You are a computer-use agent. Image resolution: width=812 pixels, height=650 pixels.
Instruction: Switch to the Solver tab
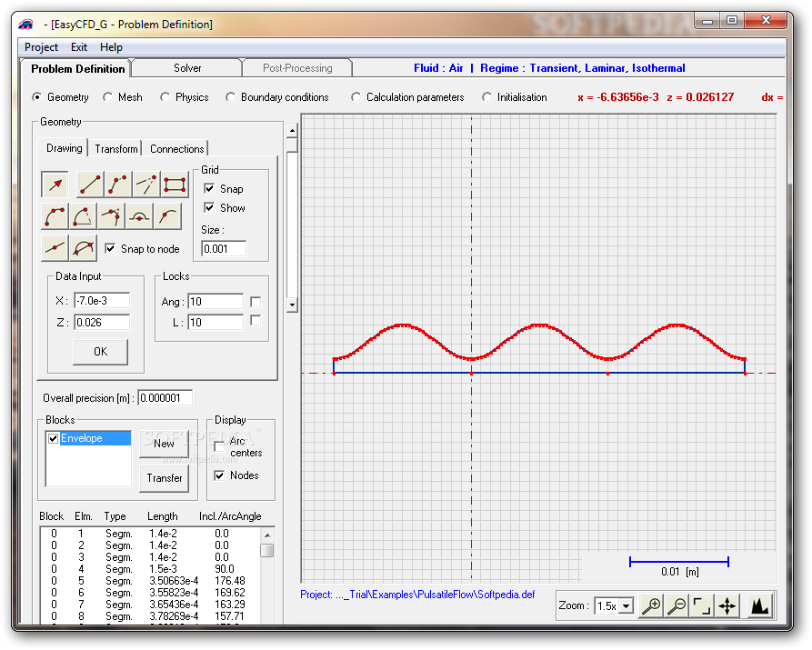pyautogui.click(x=187, y=68)
